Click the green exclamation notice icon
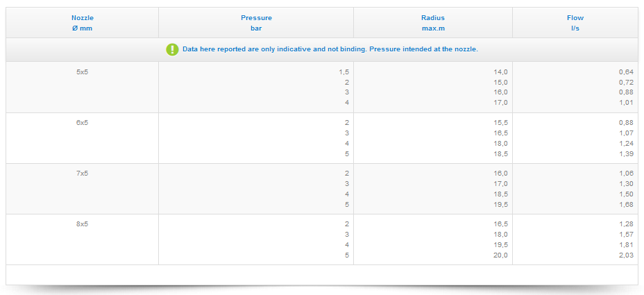Screen dimensions: 644x295 [172, 49]
